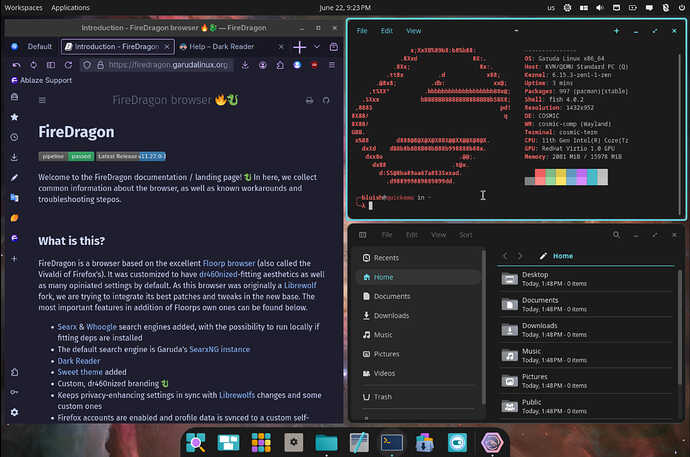Open the Workspaces overview in top panel

tap(23, 7)
